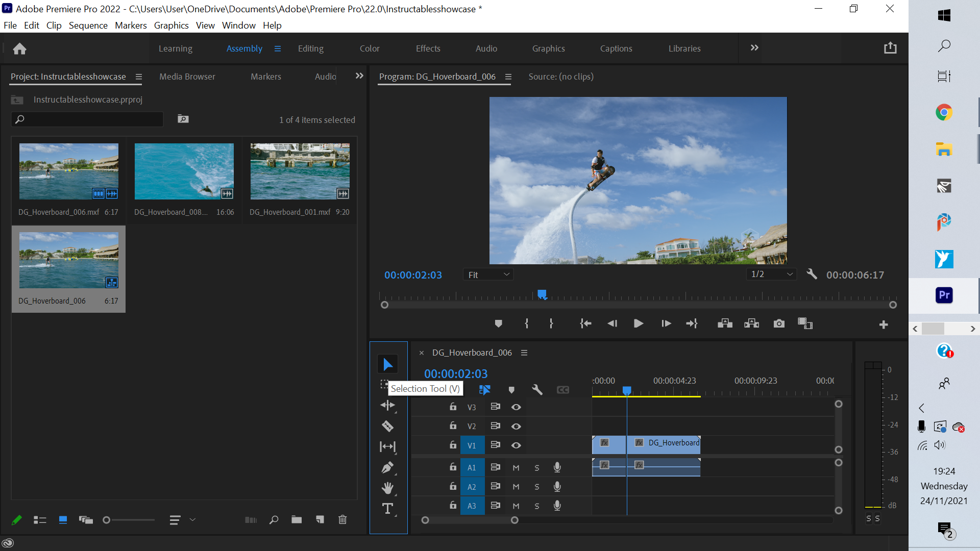Open the Media Browser panel tab
980x551 pixels.
coord(187,77)
